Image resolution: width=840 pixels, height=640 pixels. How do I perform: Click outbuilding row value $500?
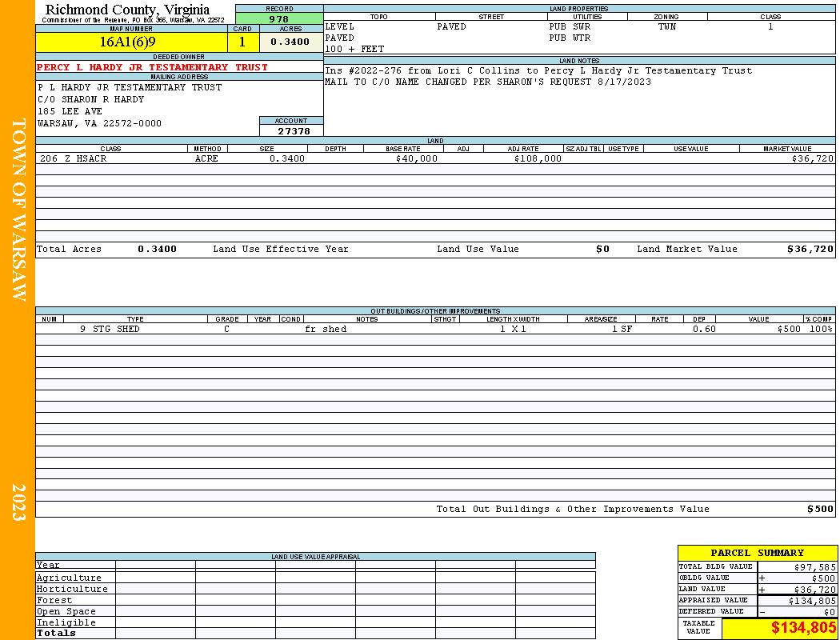(x=789, y=329)
